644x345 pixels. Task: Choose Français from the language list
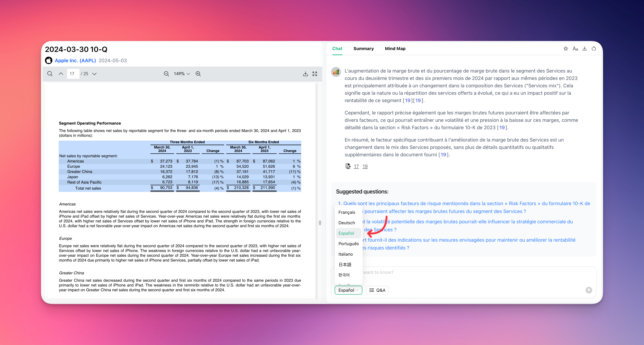pyautogui.click(x=348, y=212)
